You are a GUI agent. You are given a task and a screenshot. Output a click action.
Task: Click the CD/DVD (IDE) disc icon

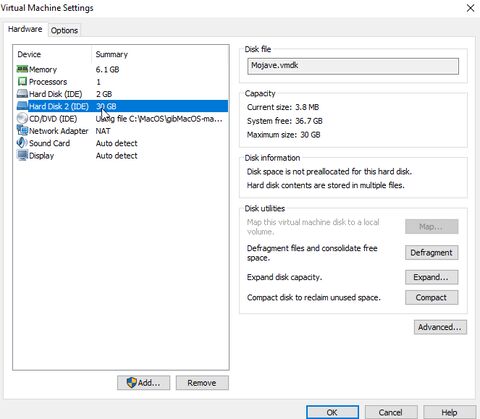click(x=22, y=118)
